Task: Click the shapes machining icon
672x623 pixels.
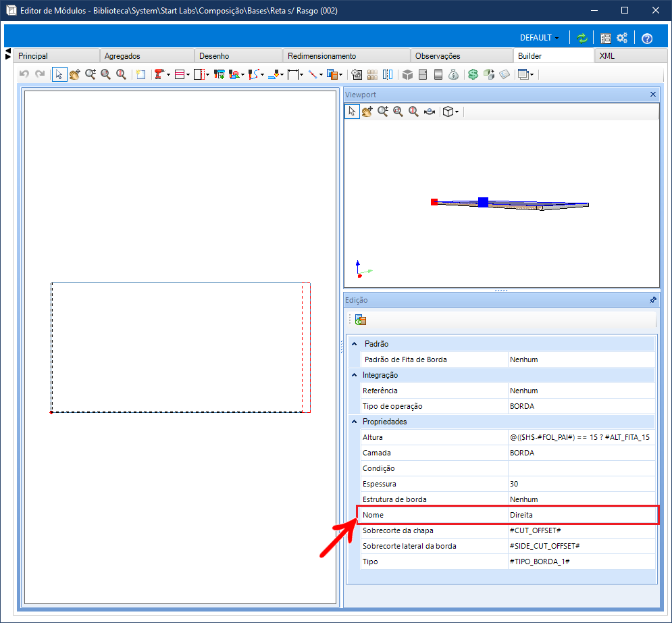Action: click(x=234, y=74)
